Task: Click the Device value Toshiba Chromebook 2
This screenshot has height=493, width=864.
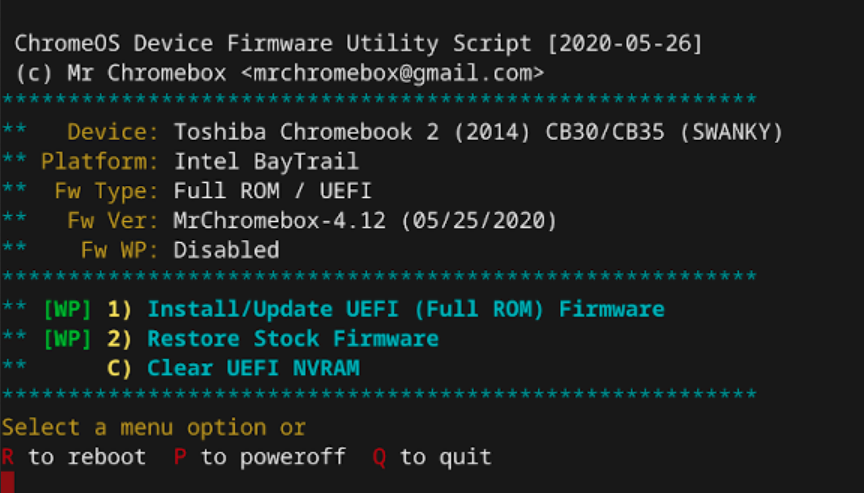Action: pyautogui.click(x=306, y=132)
